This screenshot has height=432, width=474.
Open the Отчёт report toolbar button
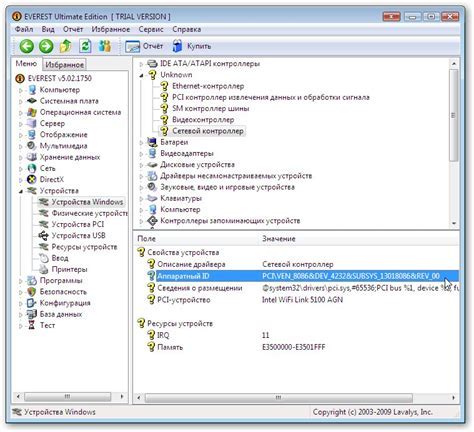[144, 46]
